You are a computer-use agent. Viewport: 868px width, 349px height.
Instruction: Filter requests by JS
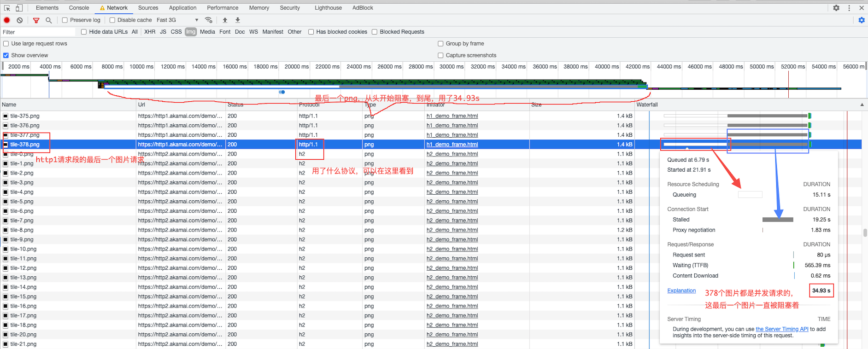point(163,32)
